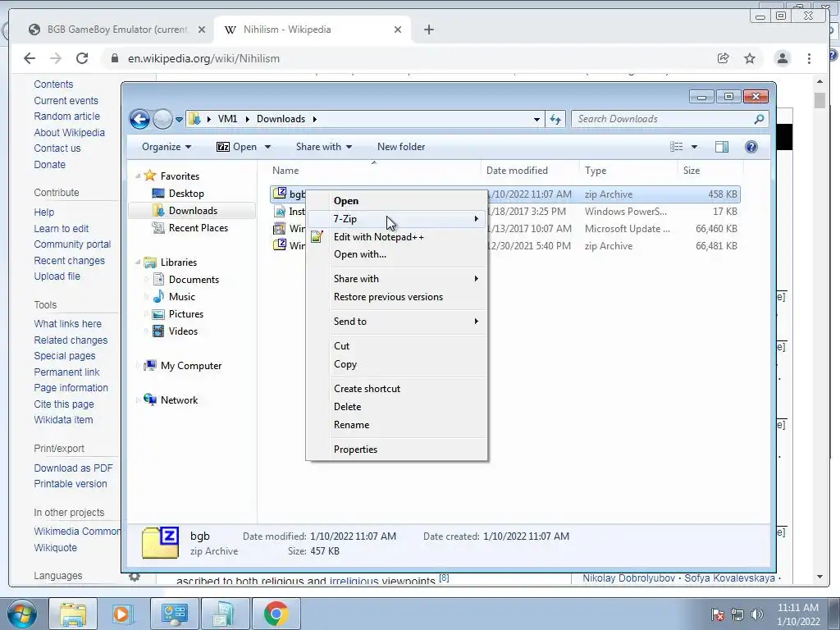The image size is (840, 630).
Task: Open recent pages dropdown beside Forward button
Action: pos(179,119)
